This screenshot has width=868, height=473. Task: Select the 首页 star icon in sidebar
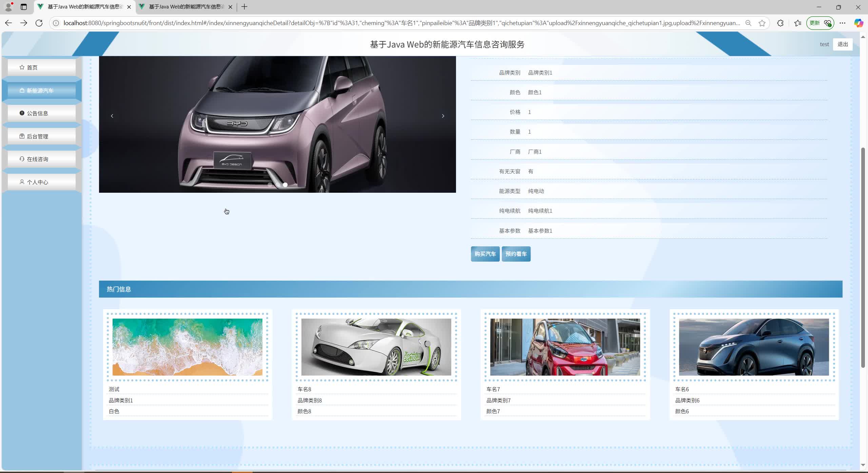(21, 67)
